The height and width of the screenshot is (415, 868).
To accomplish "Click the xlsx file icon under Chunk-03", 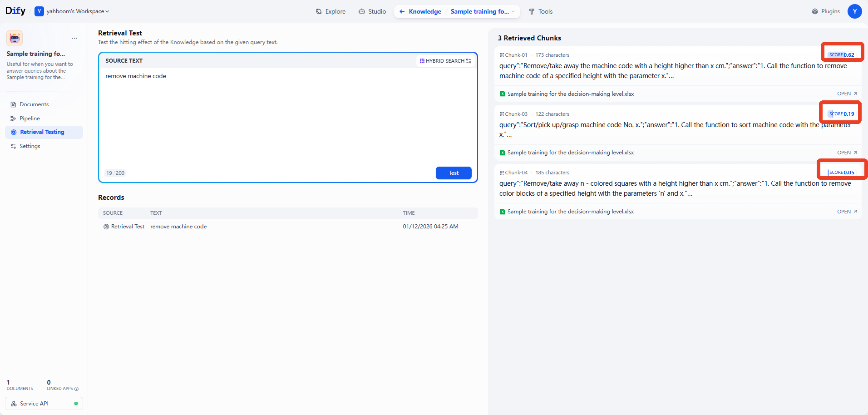I will [x=503, y=153].
